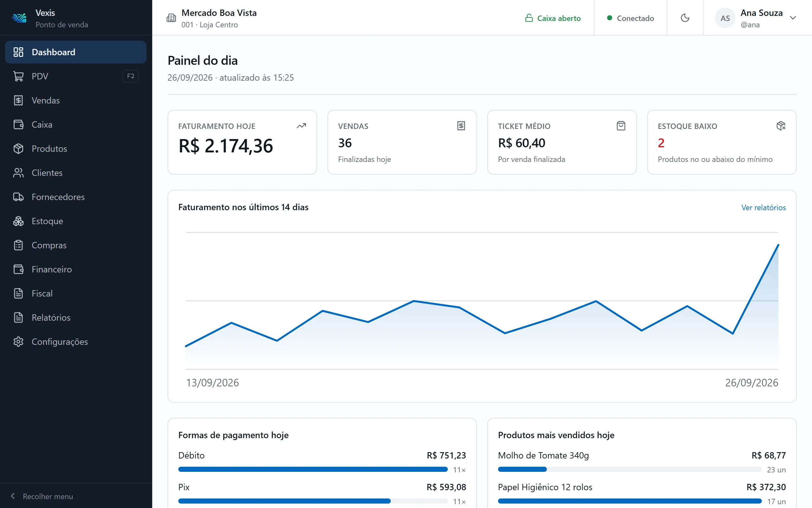
Task: Navigate to Caixa in the sidebar
Action: (x=76, y=125)
